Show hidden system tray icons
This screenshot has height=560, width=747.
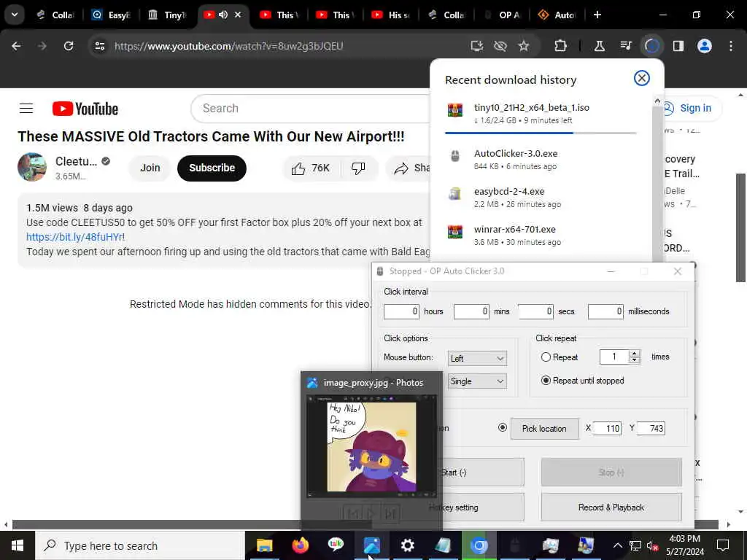617,545
